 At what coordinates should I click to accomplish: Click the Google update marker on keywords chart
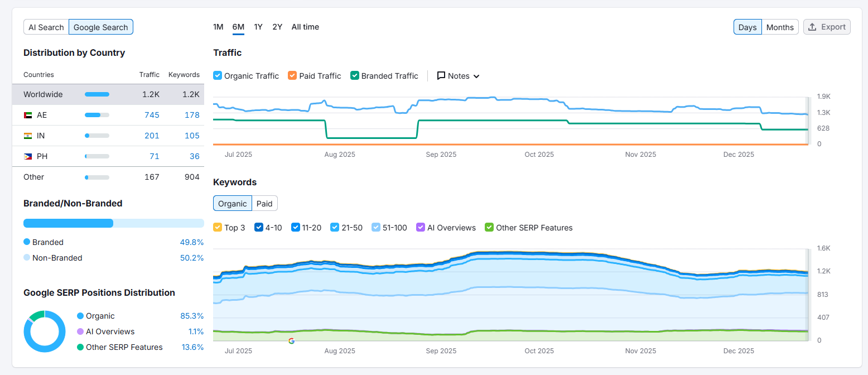291,340
